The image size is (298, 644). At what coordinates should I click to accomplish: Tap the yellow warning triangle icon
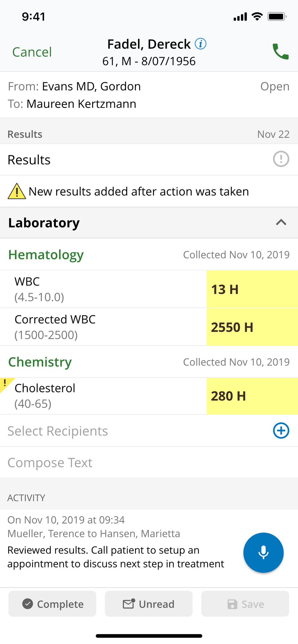pos(16,191)
